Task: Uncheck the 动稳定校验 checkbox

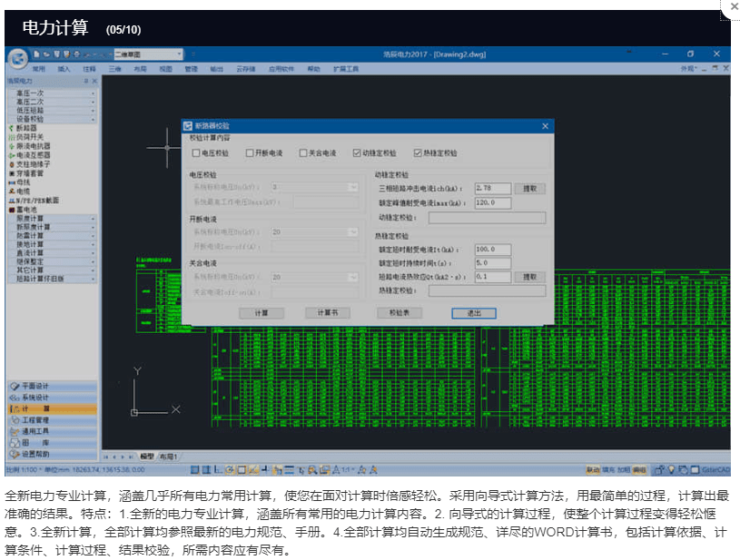Action: pos(357,152)
